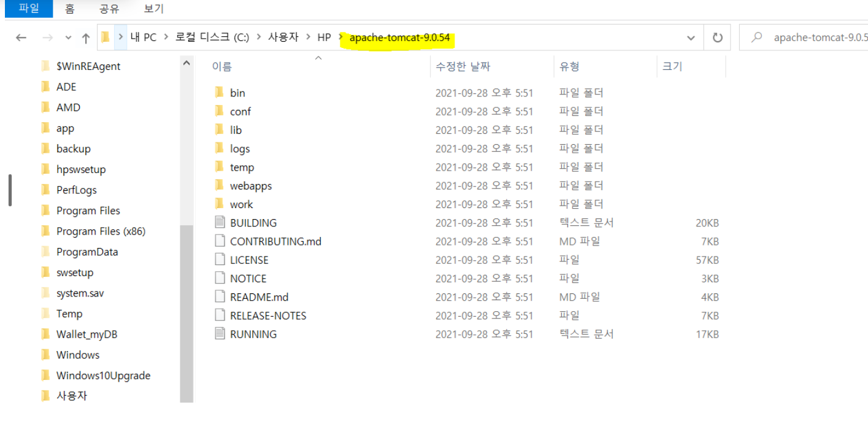
Task: Select the RUNNING text document icon
Action: coord(220,334)
